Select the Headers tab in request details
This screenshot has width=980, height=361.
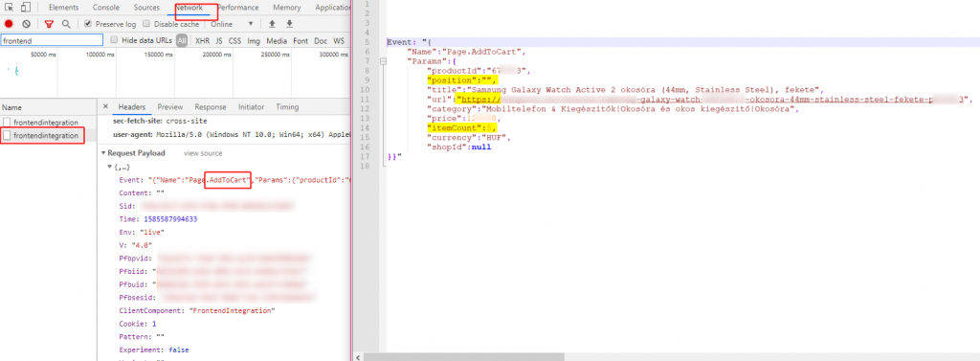(x=132, y=107)
